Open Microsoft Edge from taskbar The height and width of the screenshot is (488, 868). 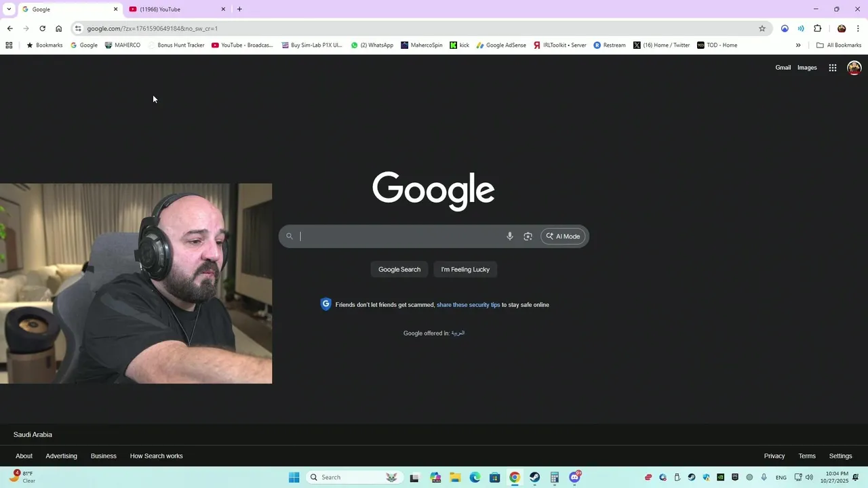point(475,477)
